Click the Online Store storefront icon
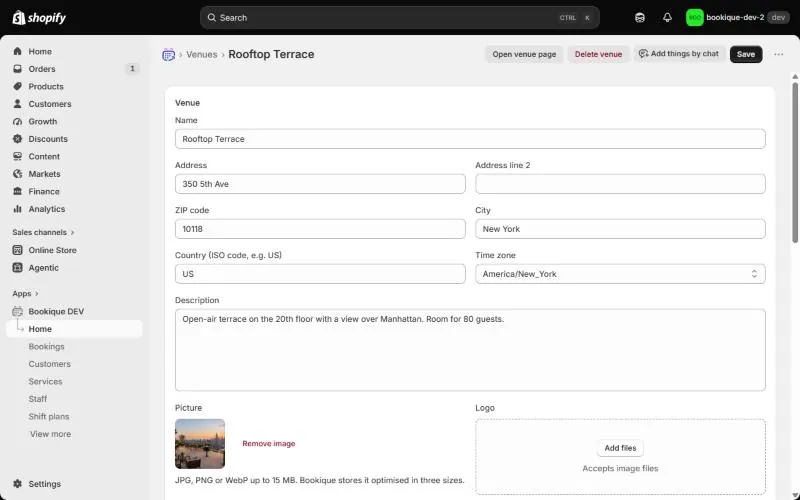The height and width of the screenshot is (500, 800). (18, 250)
